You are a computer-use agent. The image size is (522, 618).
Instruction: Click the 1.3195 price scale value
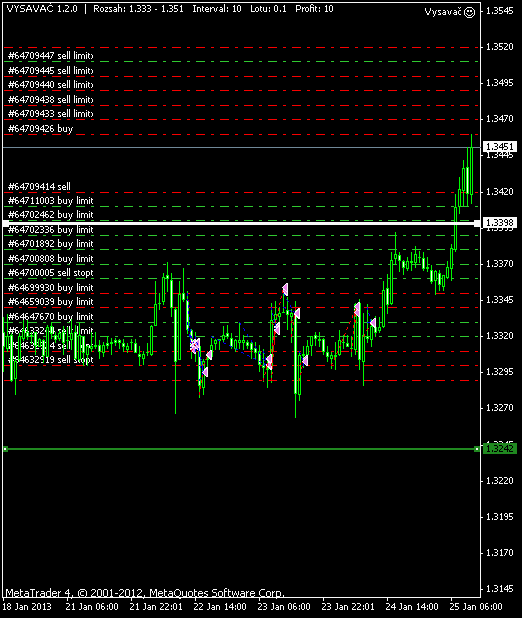point(500,516)
